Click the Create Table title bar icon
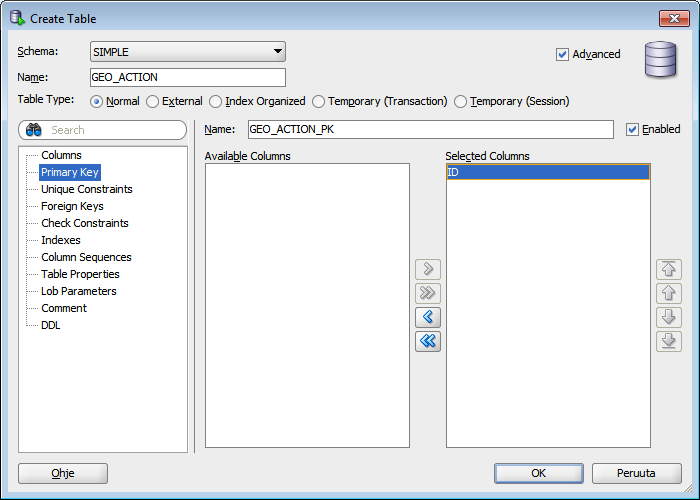 tap(17, 18)
